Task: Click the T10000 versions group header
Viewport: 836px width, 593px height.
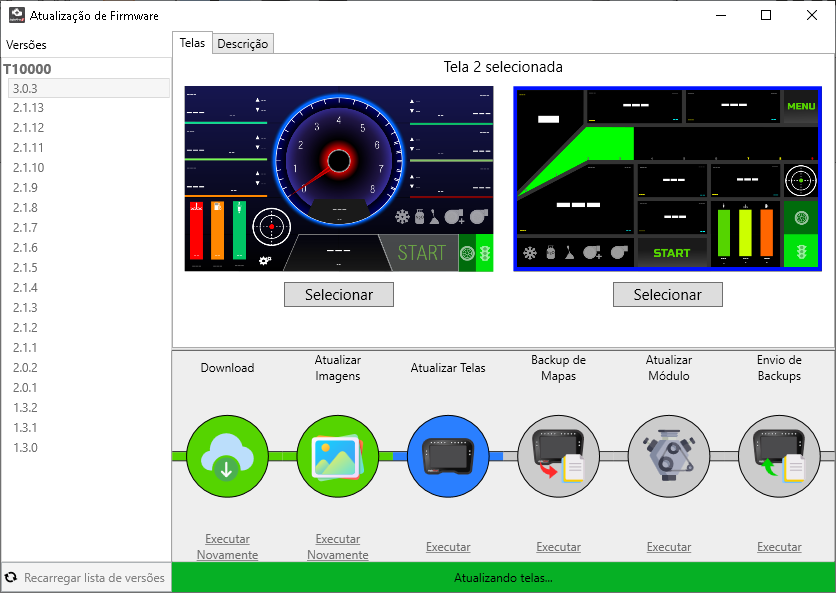Action: pos(27,70)
